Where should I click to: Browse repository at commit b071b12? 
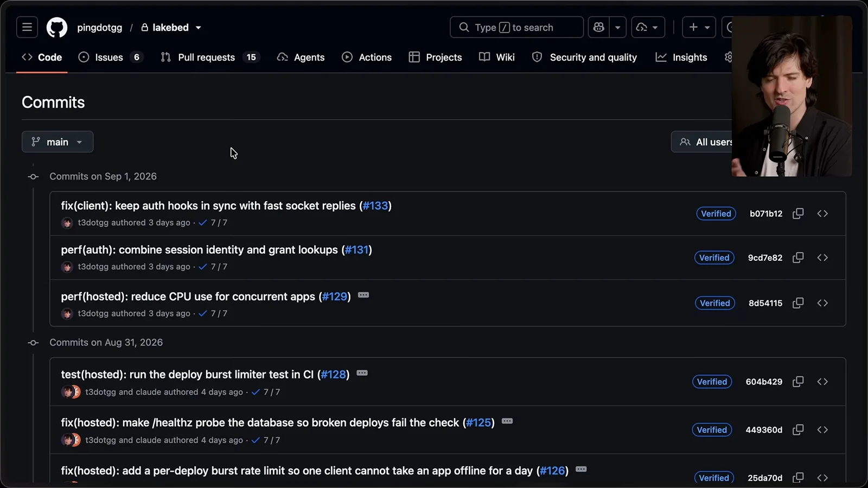(822, 214)
